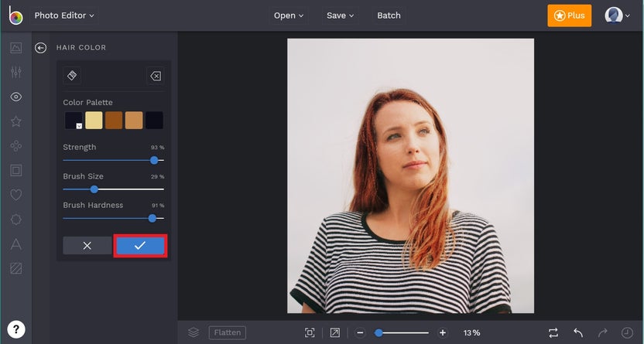The image size is (644, 344).
Task: Open the layers stack icon
Action: point(194,332)
